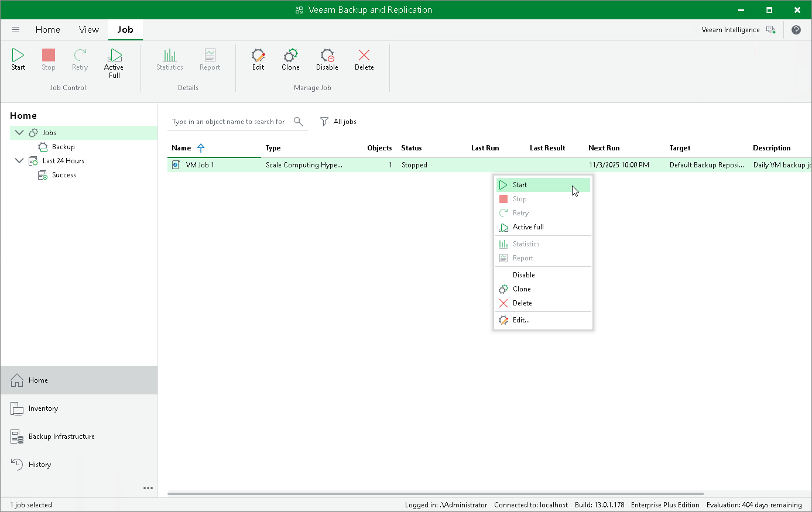Click the '11/3/2025 10:00 PM' cell
The width and height of the screenshot is (812, 512).
619,165
